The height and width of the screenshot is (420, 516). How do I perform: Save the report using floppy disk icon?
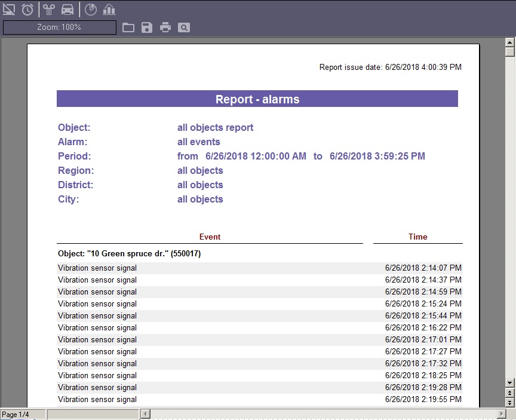point(146,27)
